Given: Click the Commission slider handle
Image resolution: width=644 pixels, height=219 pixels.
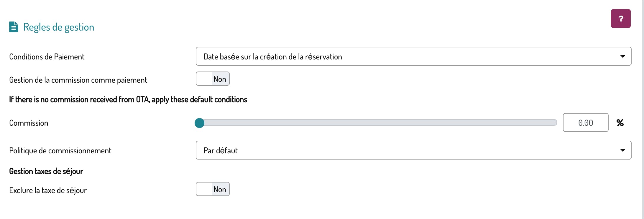Looking at the screenshot, I should pos(200,123).
